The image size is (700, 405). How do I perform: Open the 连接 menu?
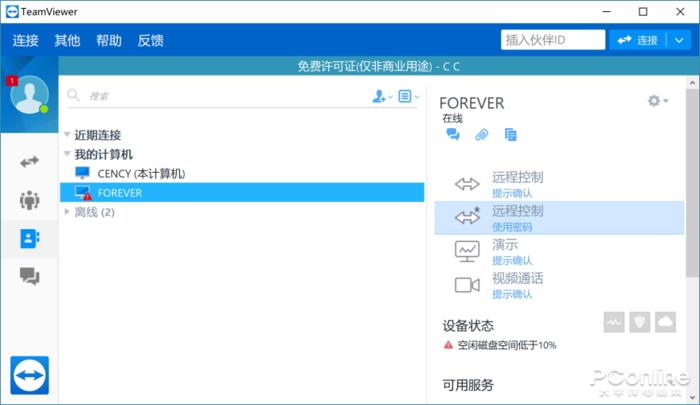[x=25, y=41]
